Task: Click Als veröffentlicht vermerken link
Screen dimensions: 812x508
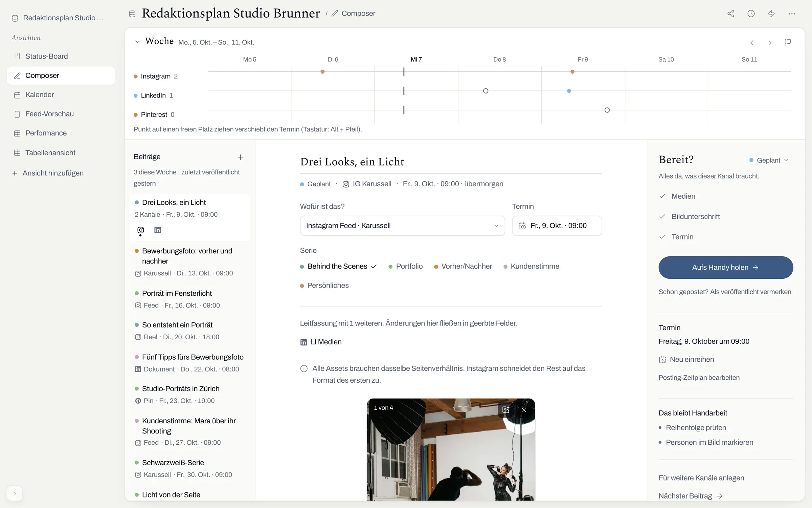Action: [750, 292]
